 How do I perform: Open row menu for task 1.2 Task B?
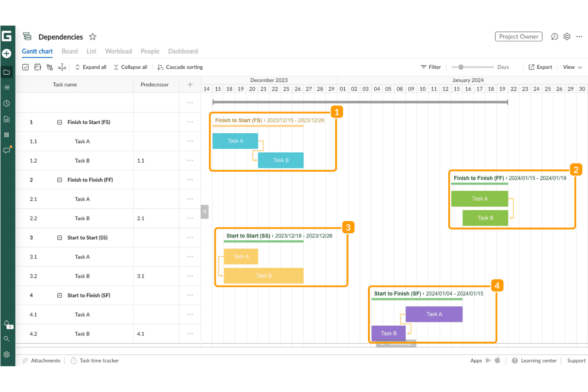[x=190, y=160]
